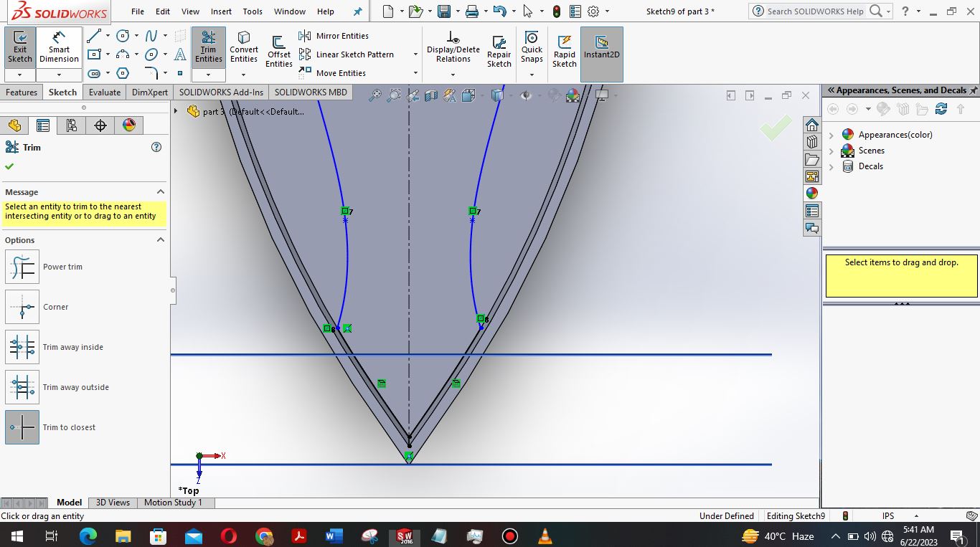The height and width of the screenshot is (547, 980).
Task: Click the Undo toolbar icon
Action: [x=500, y=11]
